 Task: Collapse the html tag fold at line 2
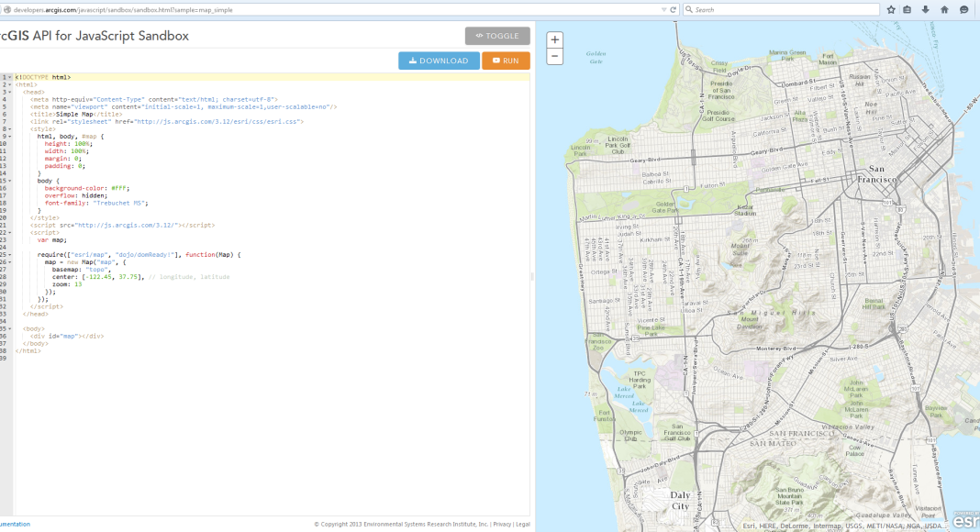point(10,85)
